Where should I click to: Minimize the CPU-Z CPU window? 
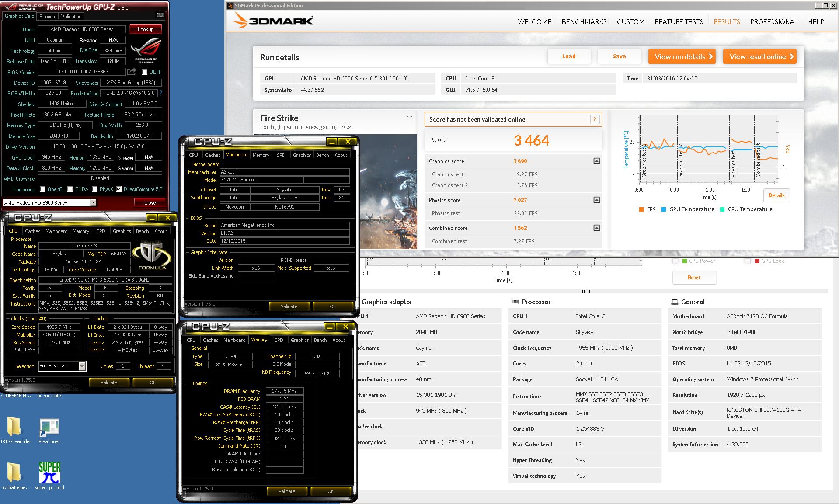[152, 217]
